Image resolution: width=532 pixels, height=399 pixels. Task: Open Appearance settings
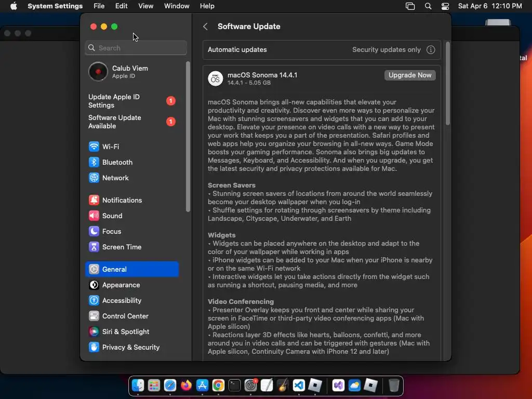pos(131,285)
